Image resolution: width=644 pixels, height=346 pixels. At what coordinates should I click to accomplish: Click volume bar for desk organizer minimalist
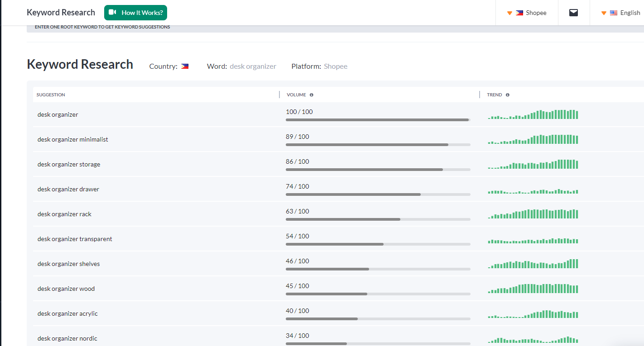[378, 145]
